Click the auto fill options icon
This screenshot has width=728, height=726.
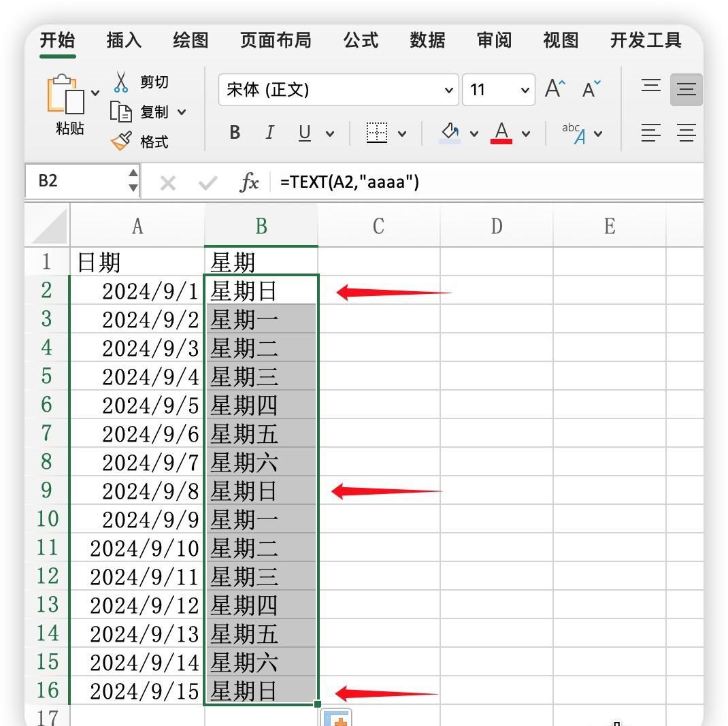point(337,718)
